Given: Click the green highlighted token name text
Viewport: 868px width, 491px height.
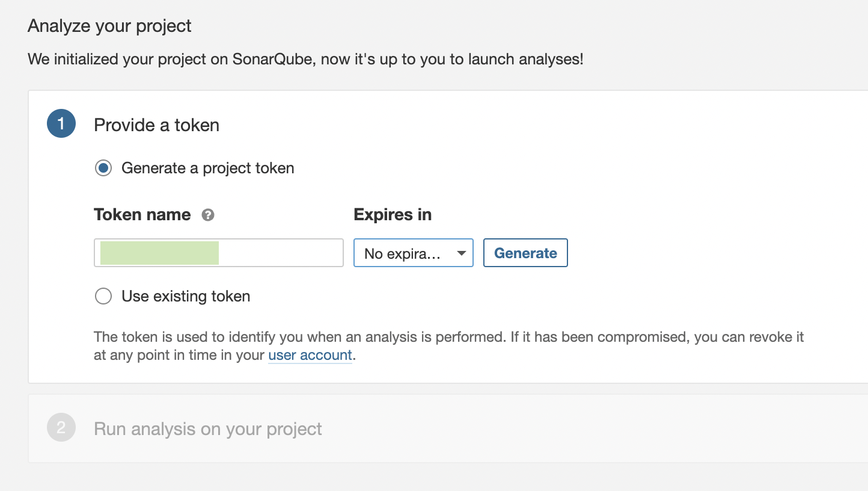Looking at the screenshot, I should coord(159,253).
